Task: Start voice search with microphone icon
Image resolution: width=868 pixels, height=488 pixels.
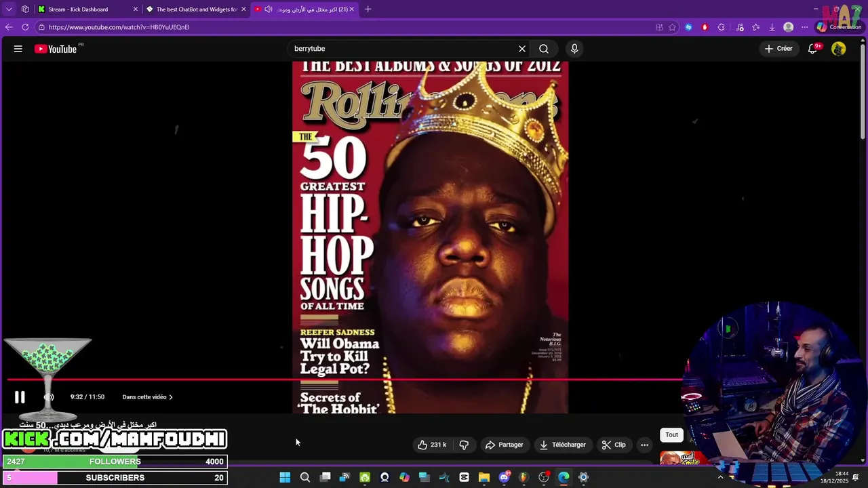Action: [x=574, y=49]
